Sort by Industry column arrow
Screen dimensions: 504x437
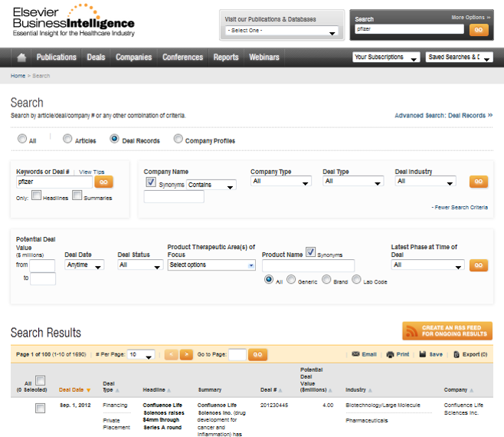pyautogui.click(x=370, y=390)
